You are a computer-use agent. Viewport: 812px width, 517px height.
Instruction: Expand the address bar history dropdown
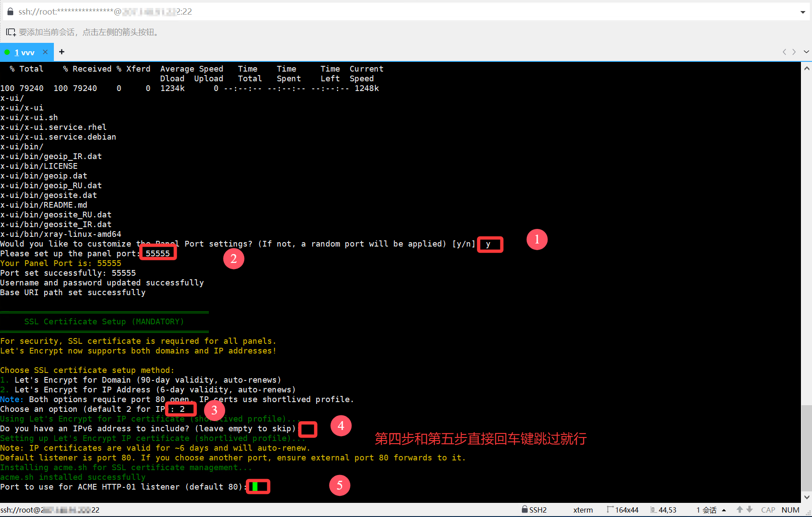[802, 12]
